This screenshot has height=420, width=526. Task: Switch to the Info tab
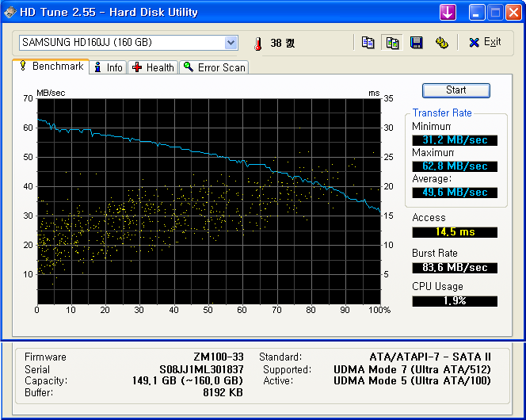click(108, 67)
